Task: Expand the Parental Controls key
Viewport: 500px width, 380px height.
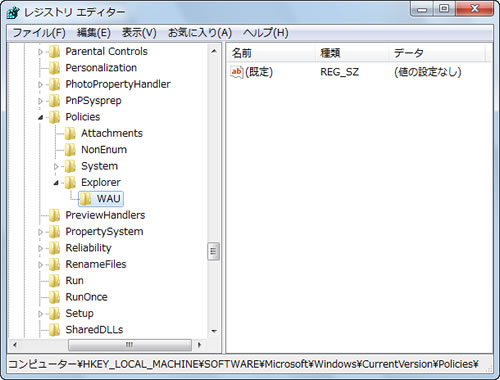Action: (x=41, y=52)
